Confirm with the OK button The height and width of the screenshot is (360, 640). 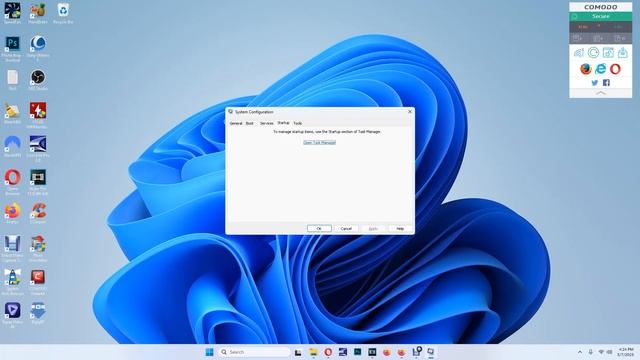(319, 229)
